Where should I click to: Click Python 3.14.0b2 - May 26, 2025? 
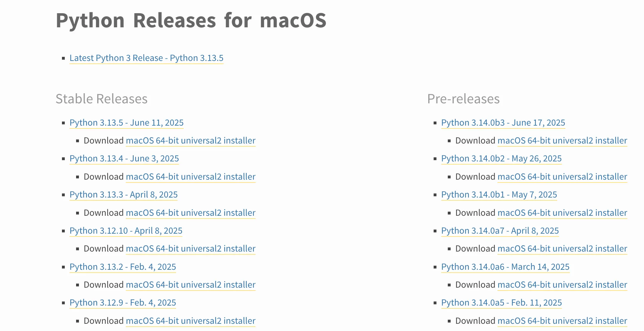pyautogui.click(x=502, y=159)
